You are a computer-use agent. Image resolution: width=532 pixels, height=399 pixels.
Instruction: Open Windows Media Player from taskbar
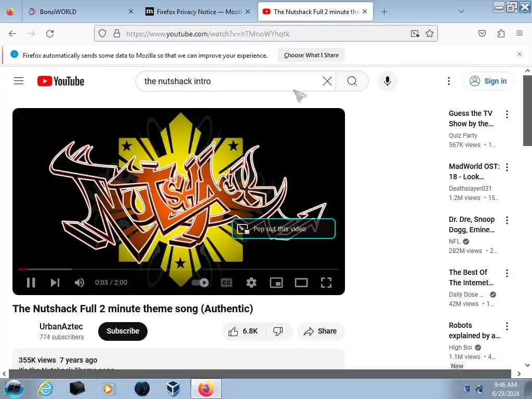tap(109, 389)
